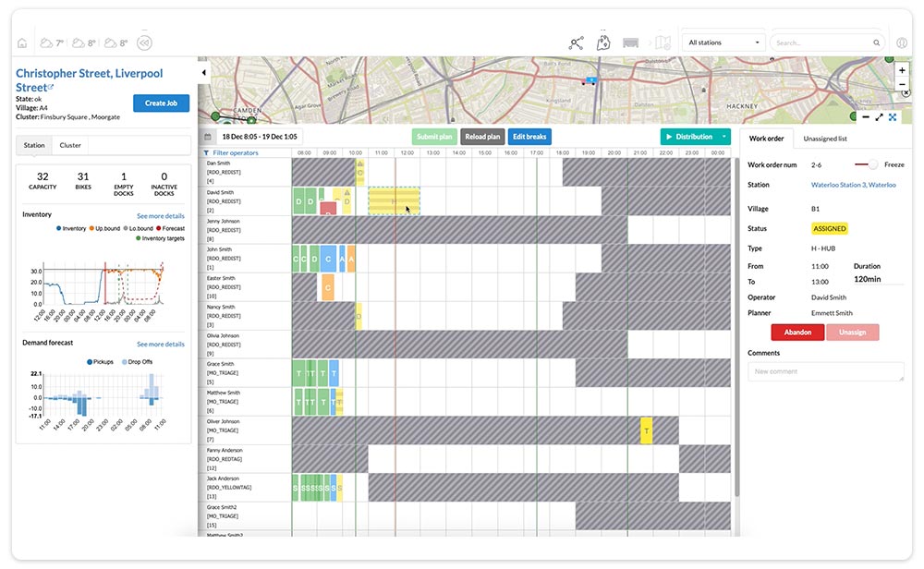
Task: Open the map settings icon
Action: click(x=663, y=43)
